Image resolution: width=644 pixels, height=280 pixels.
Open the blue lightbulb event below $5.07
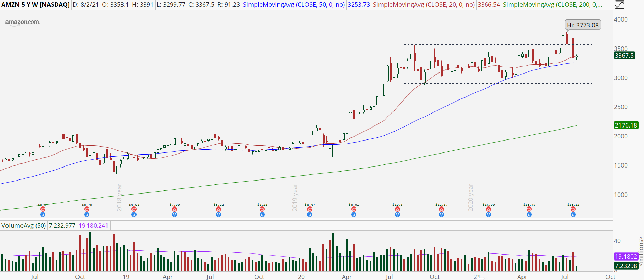(43, 215)
